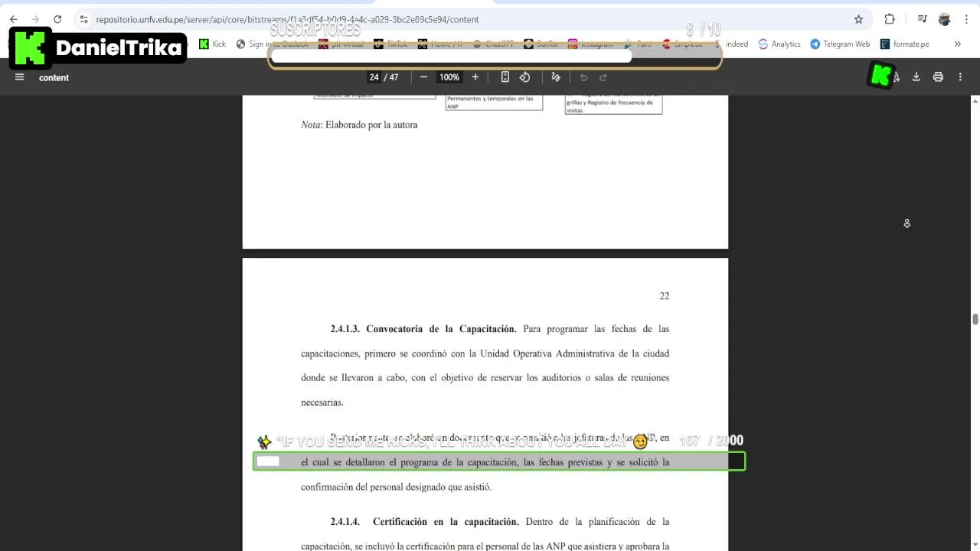Open the Sign in to Outlook bookmark
The height and width of the screenshot is (551, 980).
point(273,44)
